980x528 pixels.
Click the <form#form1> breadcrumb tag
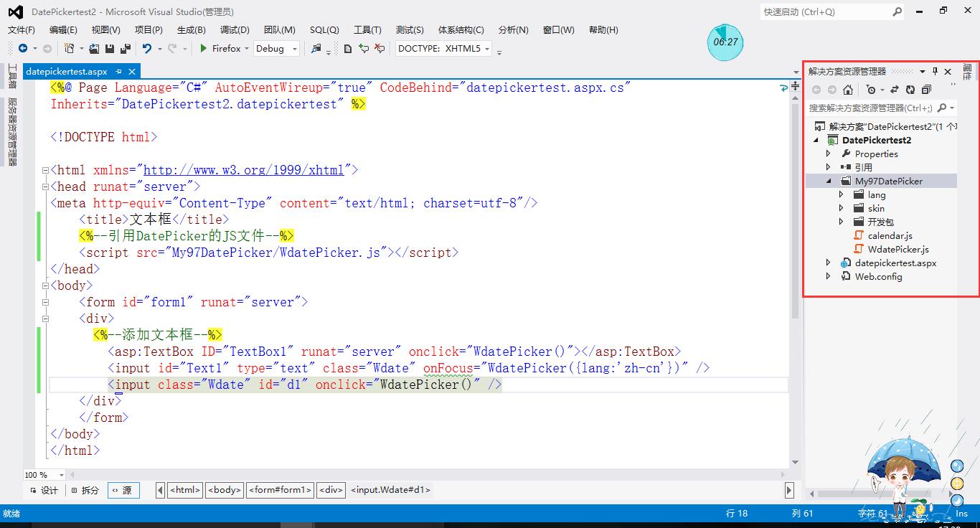tap(280, 491)
